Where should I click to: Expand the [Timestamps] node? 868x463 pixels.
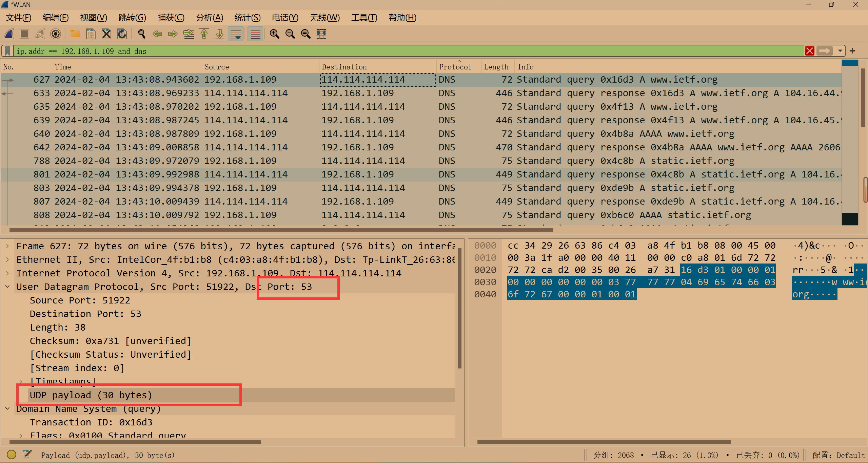21,381
